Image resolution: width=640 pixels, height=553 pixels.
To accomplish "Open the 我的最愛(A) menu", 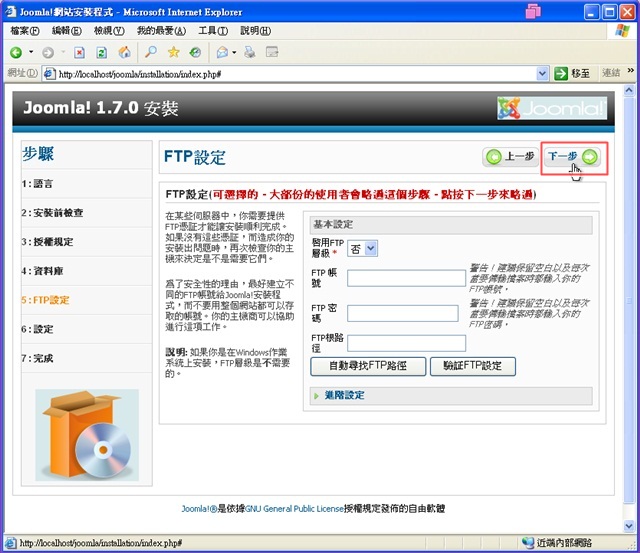I will coord(161,31).
